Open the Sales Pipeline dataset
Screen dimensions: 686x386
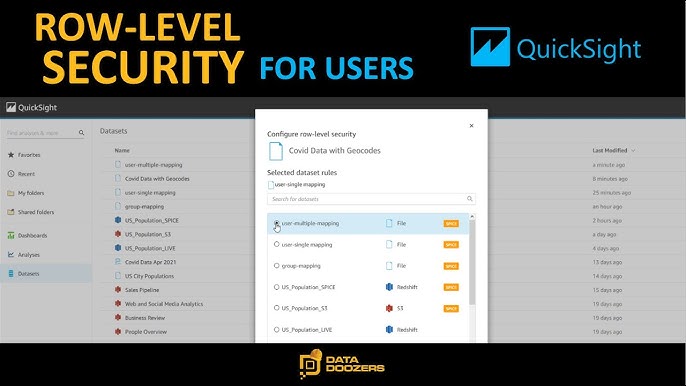(142, 290)
